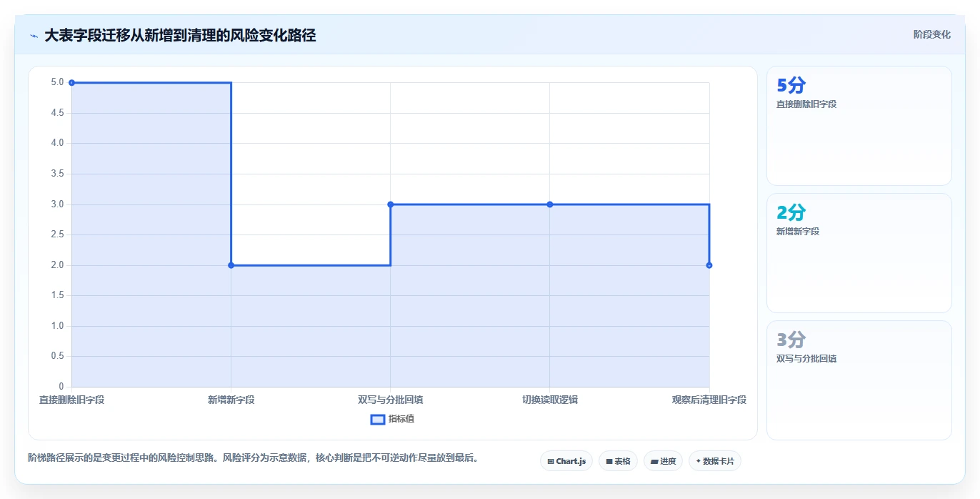Click the y-axis value 3.5
The width and height of the screenshot is (980, 499).
[x=57, y=174]
